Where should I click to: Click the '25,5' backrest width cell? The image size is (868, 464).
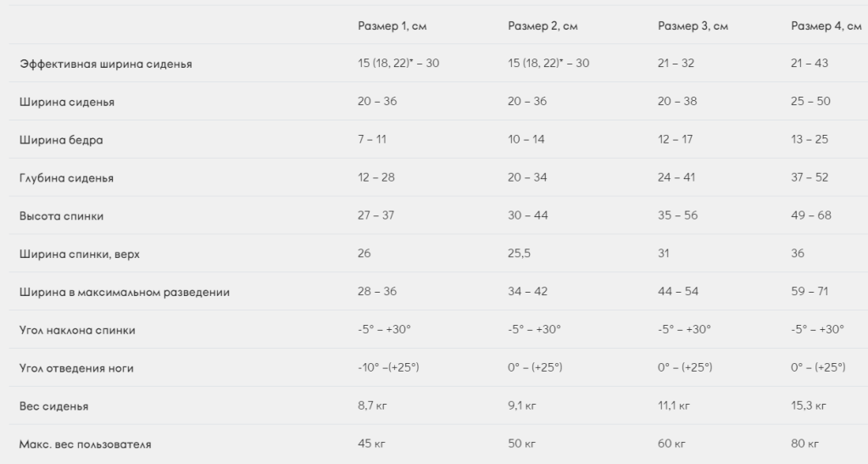click(x=520, y=254)
